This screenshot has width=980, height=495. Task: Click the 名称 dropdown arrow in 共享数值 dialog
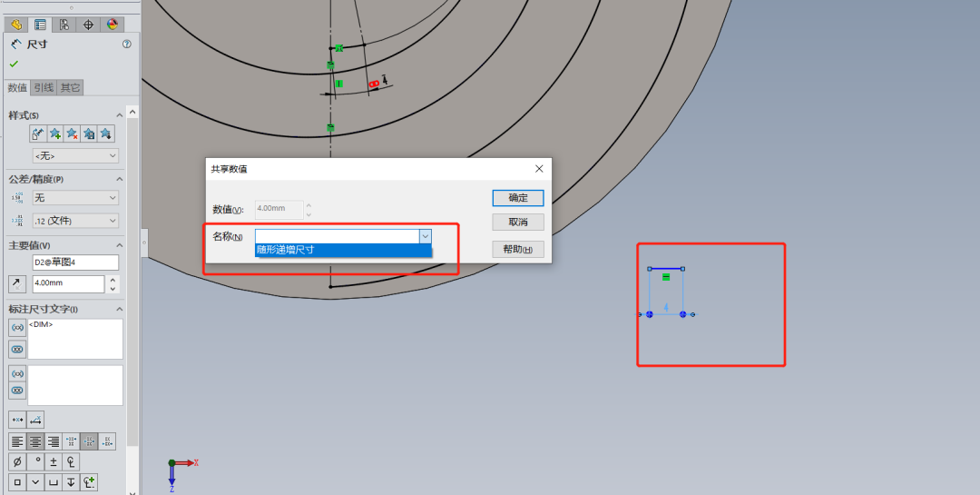click(x=425, y=236)
